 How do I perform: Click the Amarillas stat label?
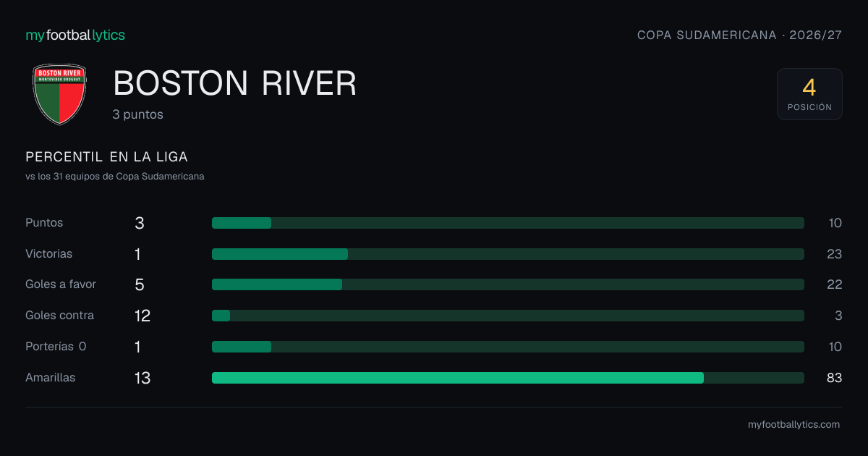(51, 378)
